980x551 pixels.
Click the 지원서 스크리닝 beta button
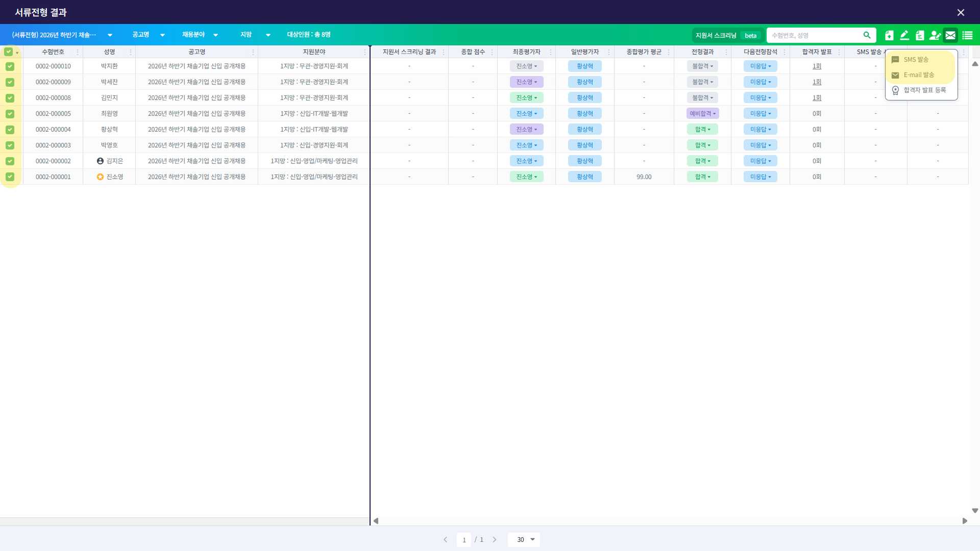click(x=728, y=35)
